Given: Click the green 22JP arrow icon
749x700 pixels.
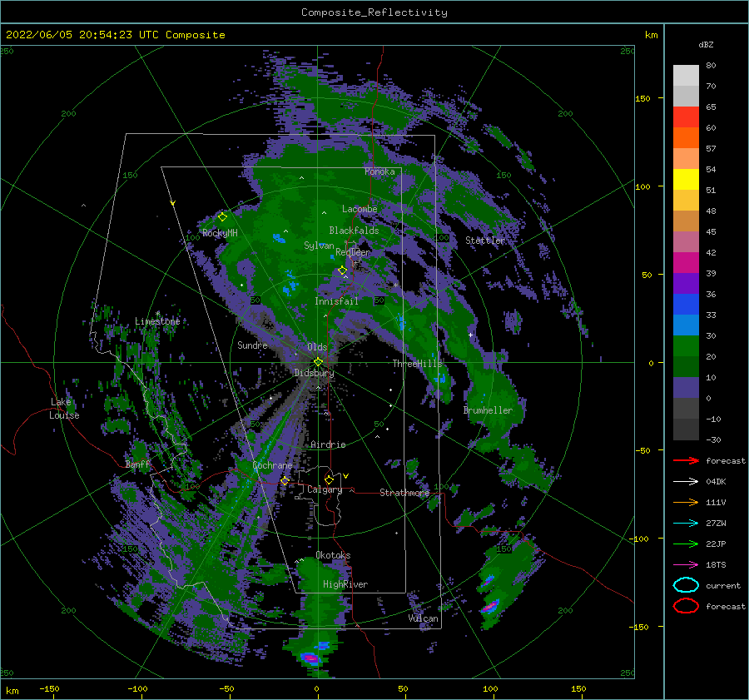Looking at the screenshot, I should 686,544.
